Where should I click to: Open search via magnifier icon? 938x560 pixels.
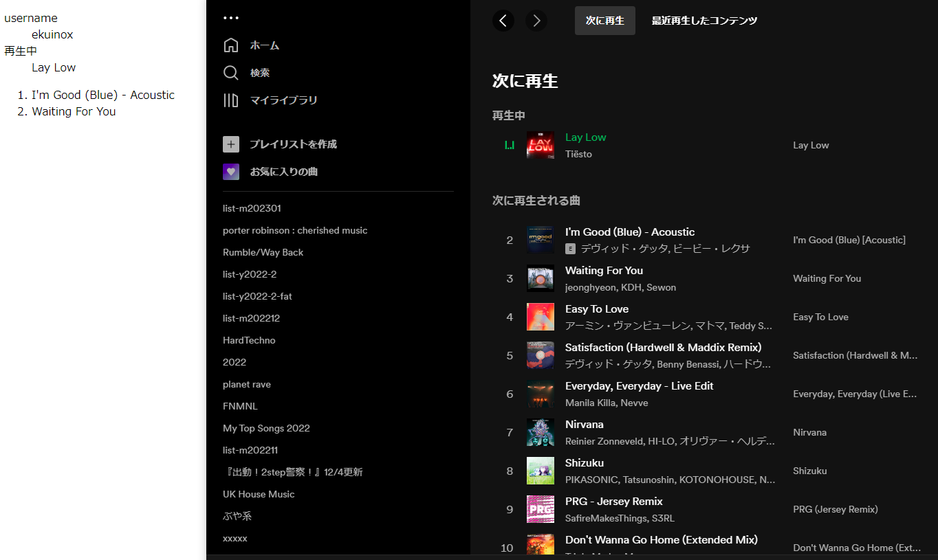pos(231,73)
